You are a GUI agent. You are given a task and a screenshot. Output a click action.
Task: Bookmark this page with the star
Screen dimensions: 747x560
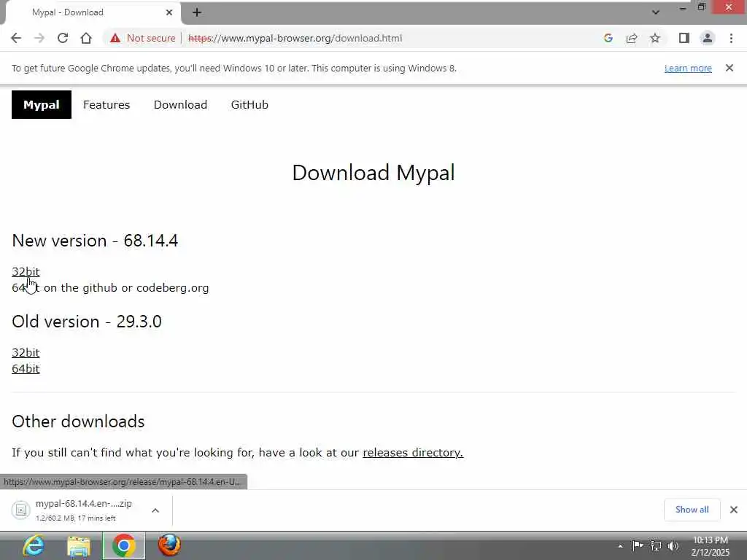point(655,38)
